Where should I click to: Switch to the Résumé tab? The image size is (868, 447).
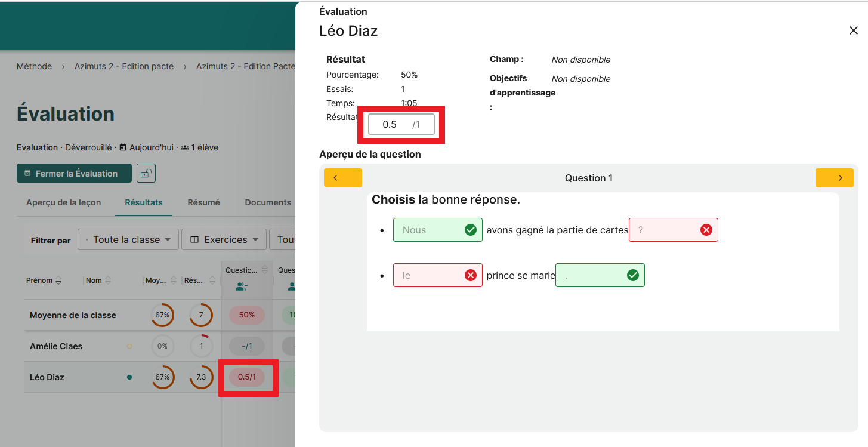tap(203, 202)
